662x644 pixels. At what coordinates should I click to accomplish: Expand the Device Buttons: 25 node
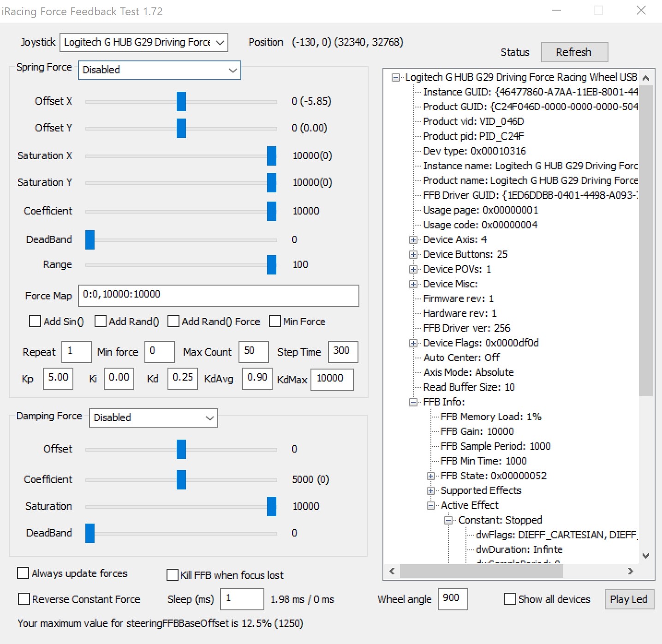413,255
